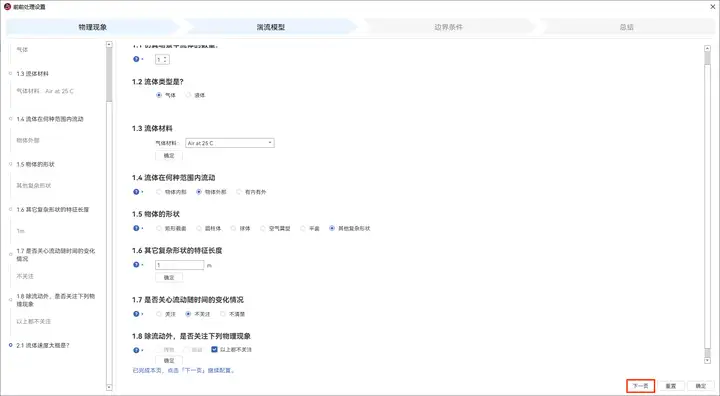
Task: Click 确定 under 1.6 特征长度
Action: pyautogui.click(x=169, y=277)
